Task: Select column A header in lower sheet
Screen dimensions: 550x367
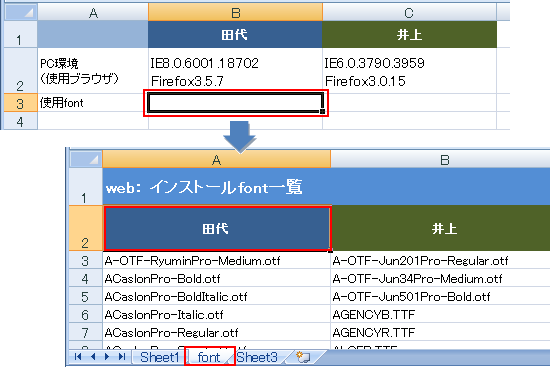Action: tap(216, 160)
